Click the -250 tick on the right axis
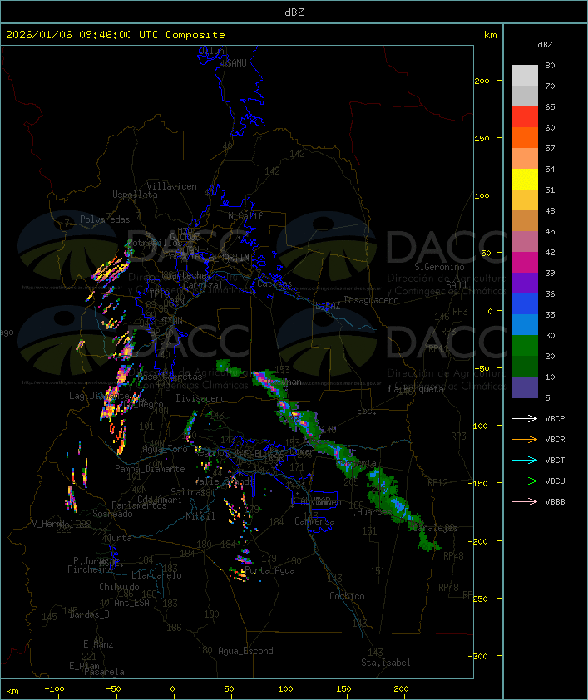Screen dimensions: 588x700 [480, 599]
